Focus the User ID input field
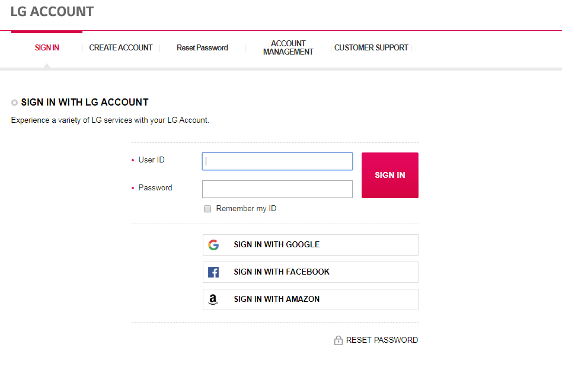562x392 pixels. pyautogui.click(x=277, y=161)
